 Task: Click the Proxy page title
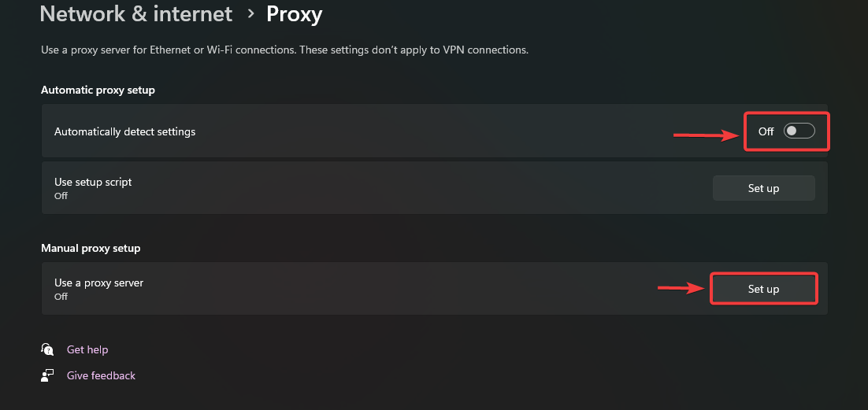click(294, 13)
